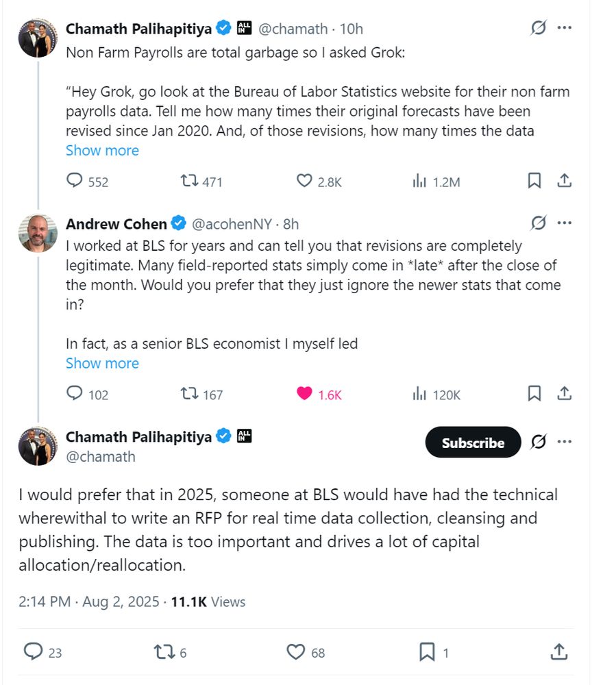Open @acohenNY profile handle link

[232, 224]
